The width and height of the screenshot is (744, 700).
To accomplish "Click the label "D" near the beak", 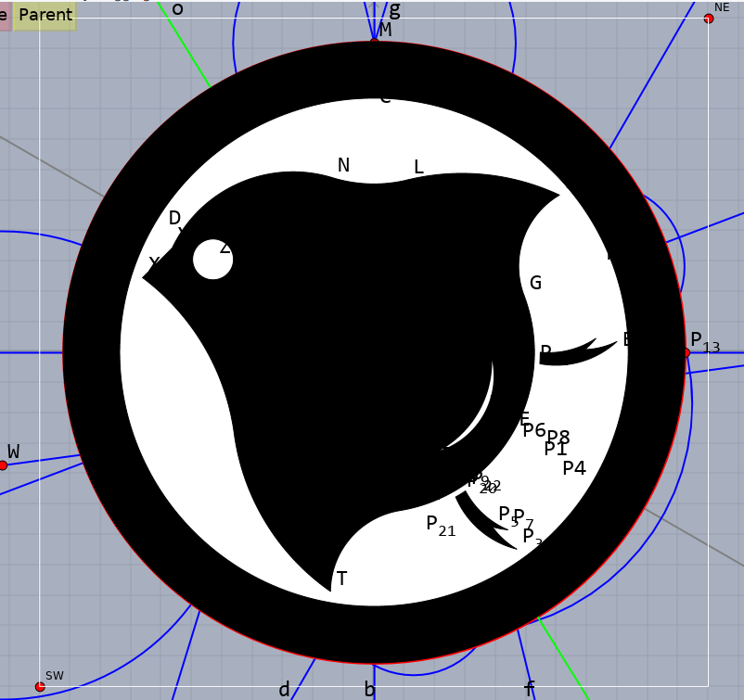I will click(x=174, y=218).
